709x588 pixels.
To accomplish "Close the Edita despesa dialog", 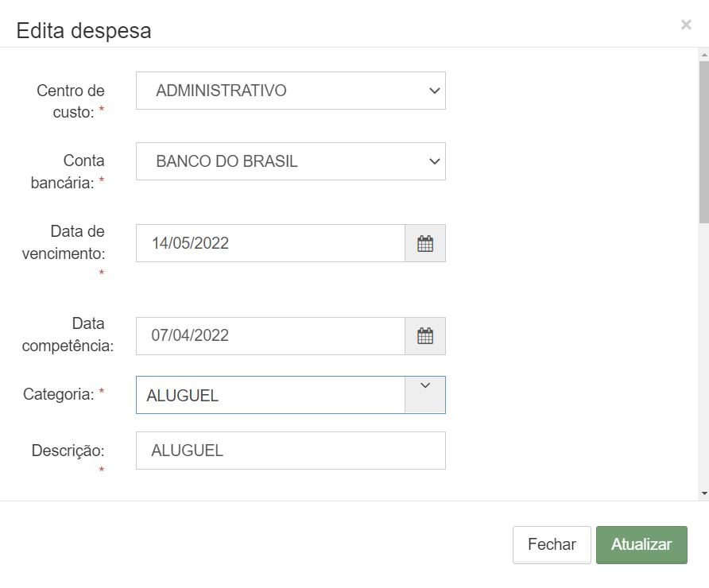I will 686,25.
